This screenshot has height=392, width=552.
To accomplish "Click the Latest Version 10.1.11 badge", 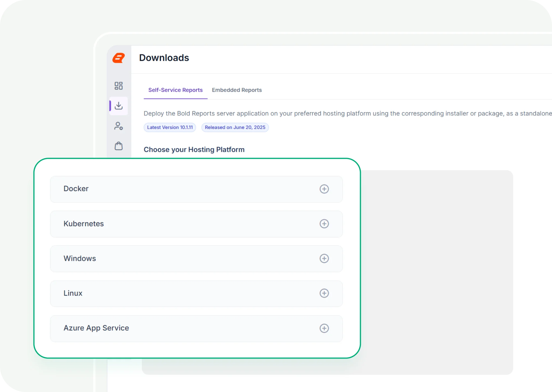I will point(170,127).
